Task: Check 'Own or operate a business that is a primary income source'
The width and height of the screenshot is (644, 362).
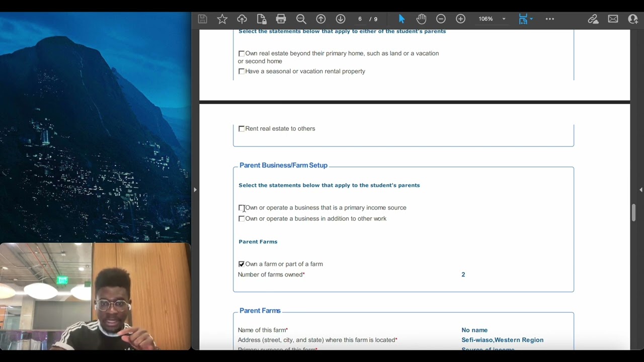Action: point(242,208)
